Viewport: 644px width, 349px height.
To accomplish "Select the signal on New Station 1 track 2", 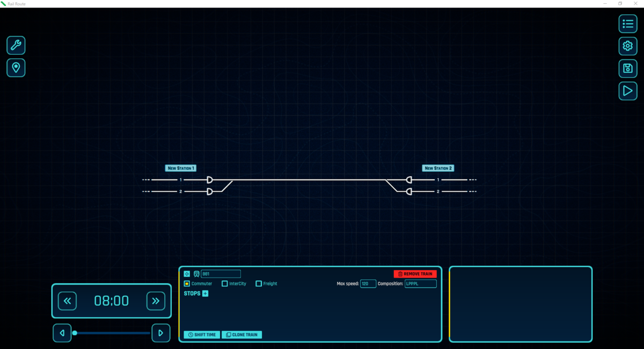I will (x=210, y=192).
